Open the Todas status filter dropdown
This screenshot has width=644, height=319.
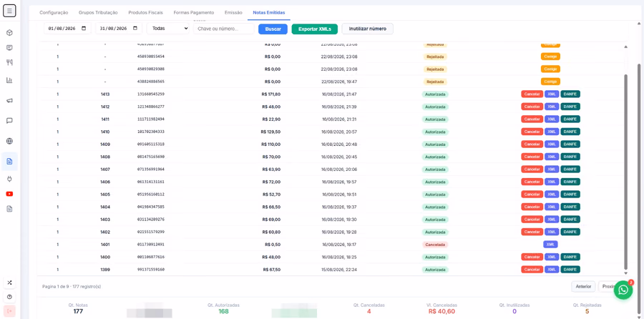168,29
